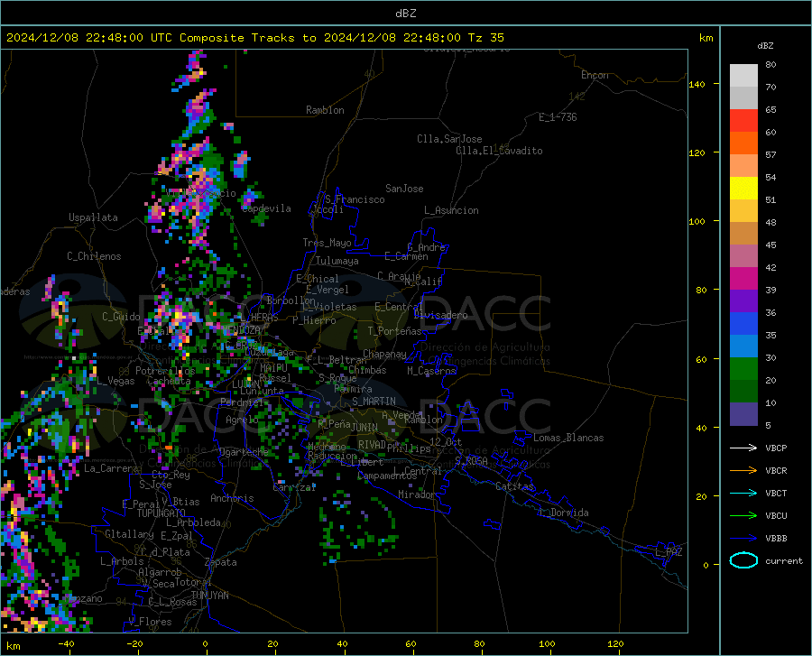Click the Ramblon label near the top
This screenshot has height=656, width=812.
pos(325,110)
